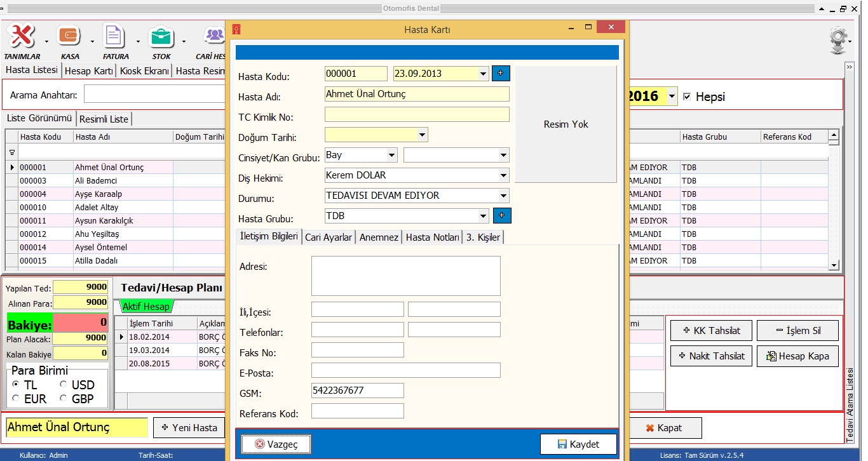Click the Yeni Hasta button

(x=189, y=427)
